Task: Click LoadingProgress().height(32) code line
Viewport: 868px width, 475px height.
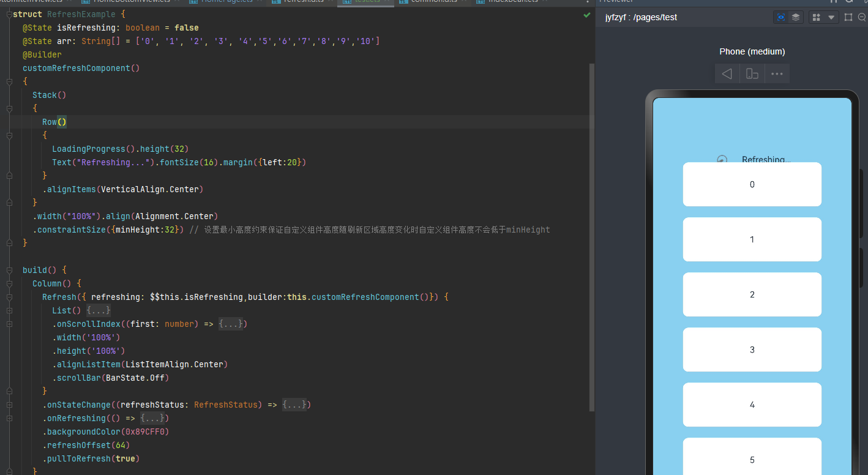Action: click(121, 149)
